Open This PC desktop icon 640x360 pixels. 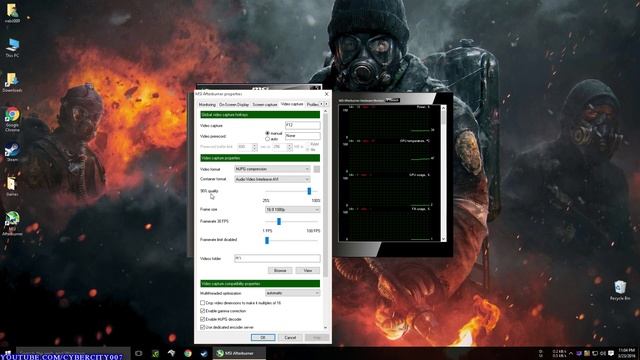pos(12,48)
